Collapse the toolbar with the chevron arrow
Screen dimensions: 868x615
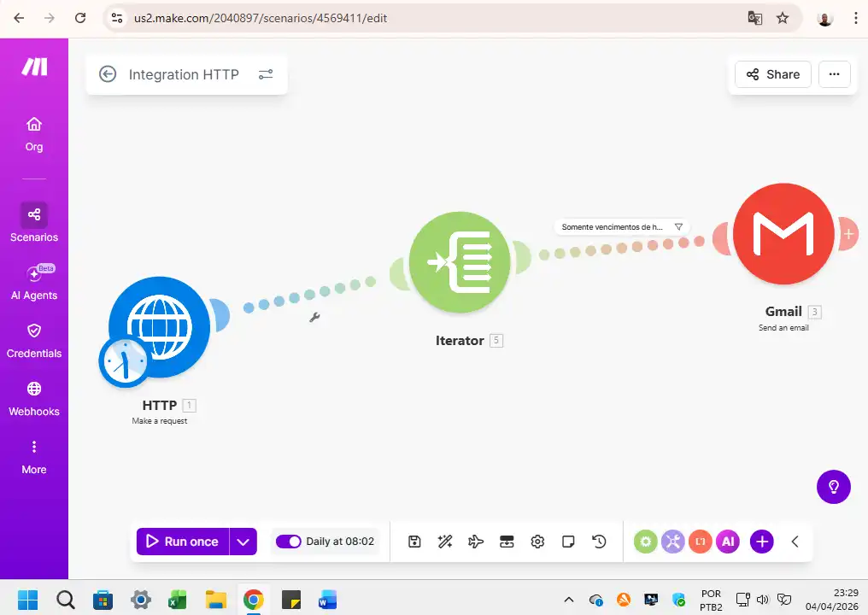795,542
